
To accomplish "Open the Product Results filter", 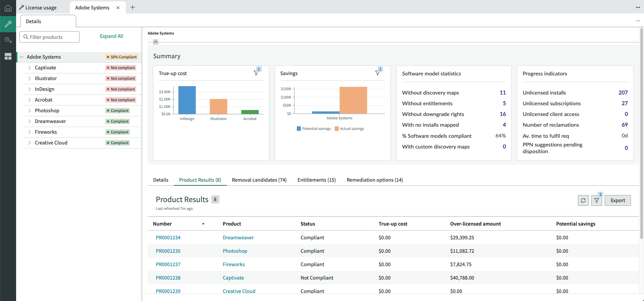I will coord(597,200).
